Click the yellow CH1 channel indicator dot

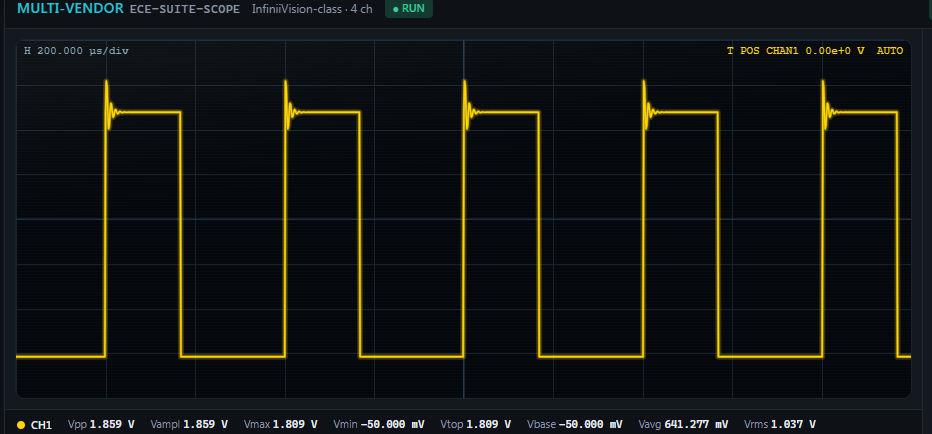21,425
